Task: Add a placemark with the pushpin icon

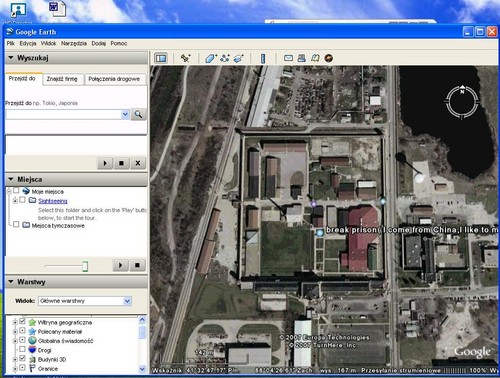Action: [185, 58]
